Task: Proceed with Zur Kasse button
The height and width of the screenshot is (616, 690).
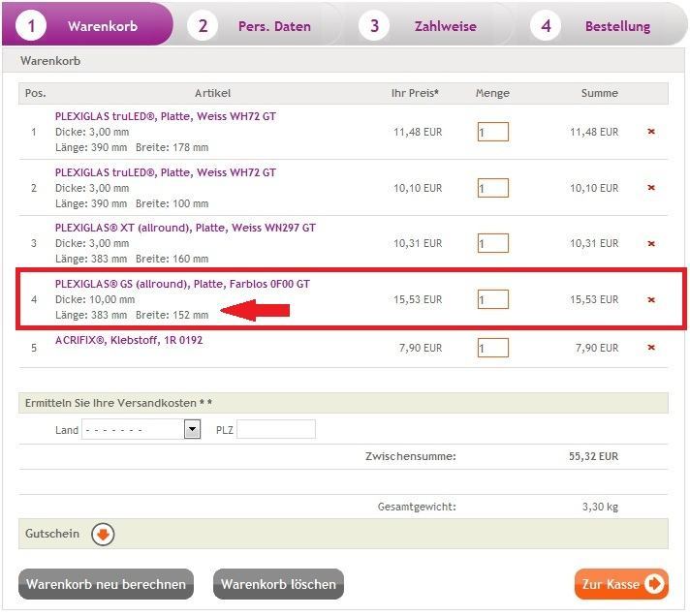Action: point(621,584)
